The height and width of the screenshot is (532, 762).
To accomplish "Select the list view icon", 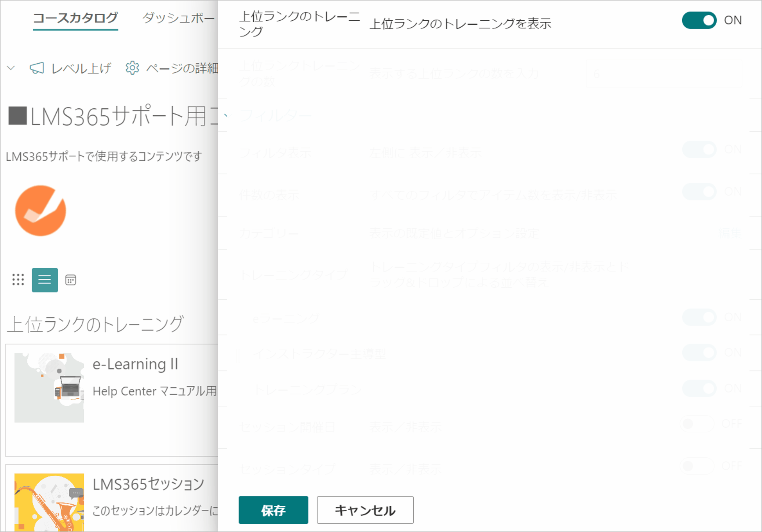I will pos(45,280).
